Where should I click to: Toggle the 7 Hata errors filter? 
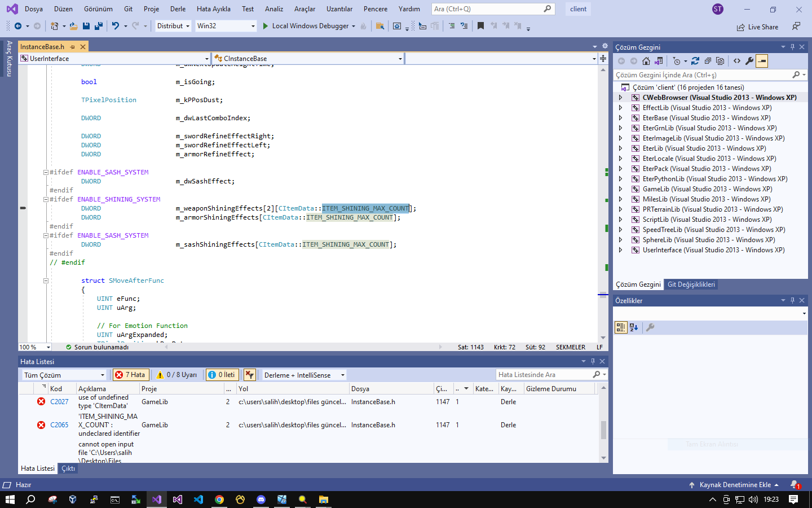point(130,375)
